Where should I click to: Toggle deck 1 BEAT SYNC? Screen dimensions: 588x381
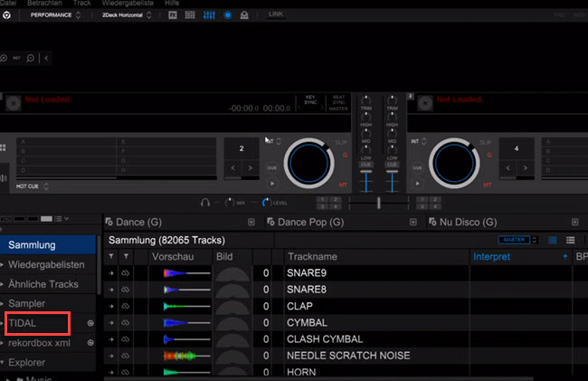tap(338, 100)
